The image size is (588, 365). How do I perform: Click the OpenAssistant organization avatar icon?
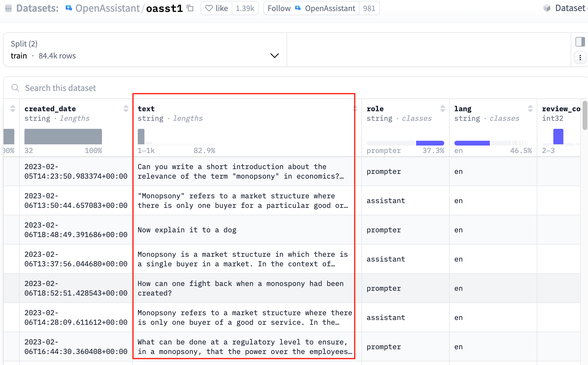tap(69, 8)
